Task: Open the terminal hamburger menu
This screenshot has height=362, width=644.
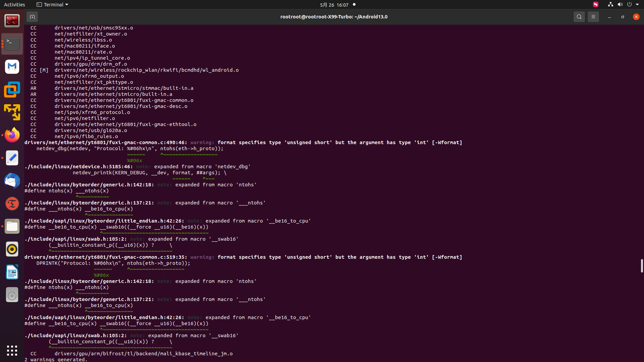Action: [593, 17]
